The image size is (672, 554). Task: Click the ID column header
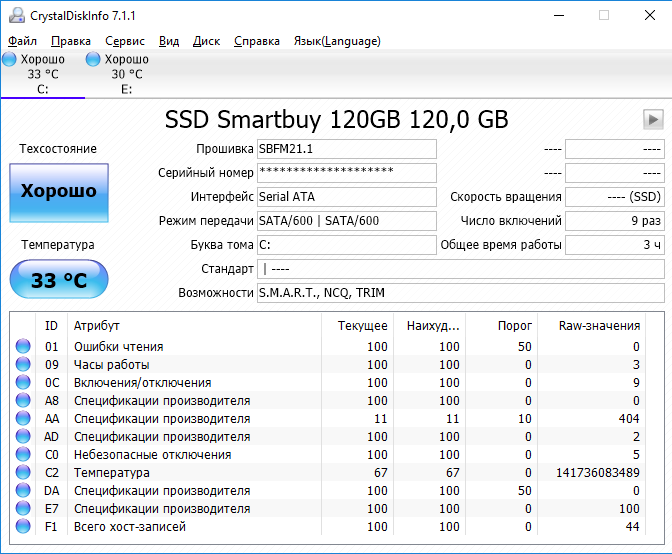point(51,326)
